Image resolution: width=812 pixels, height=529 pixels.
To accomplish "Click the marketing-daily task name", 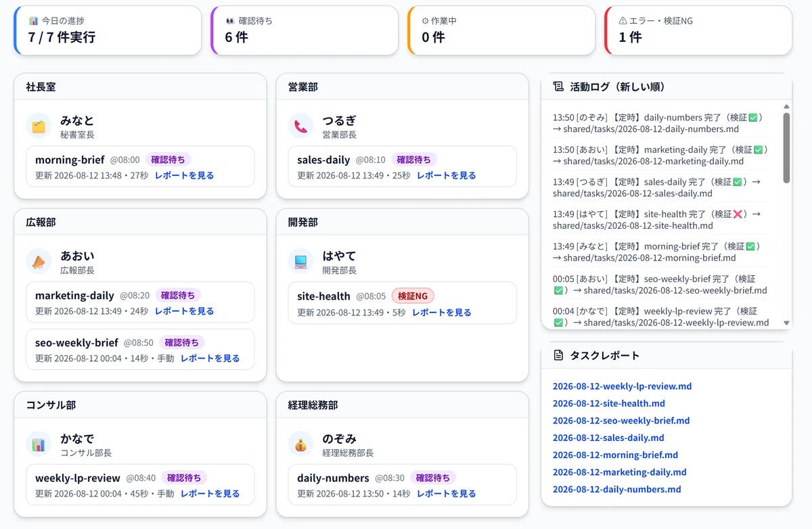I will 74,295.
